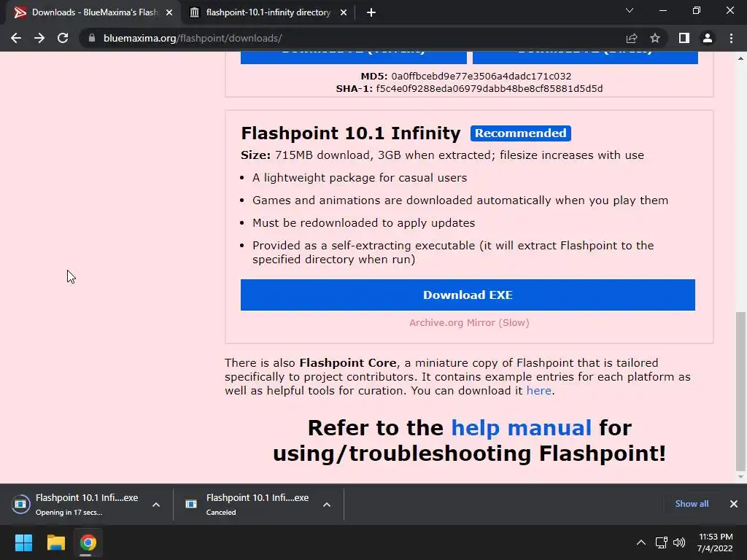
Task: Open the clock showing 11:53 PM
Action: (715, 542)
